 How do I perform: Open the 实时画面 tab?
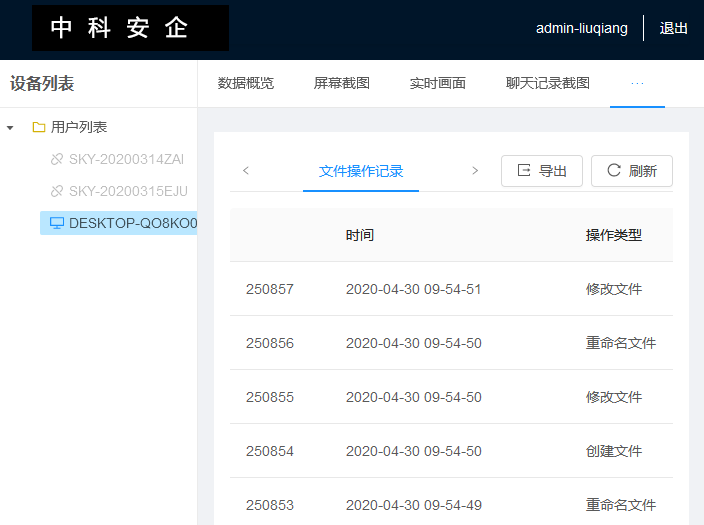438,83
